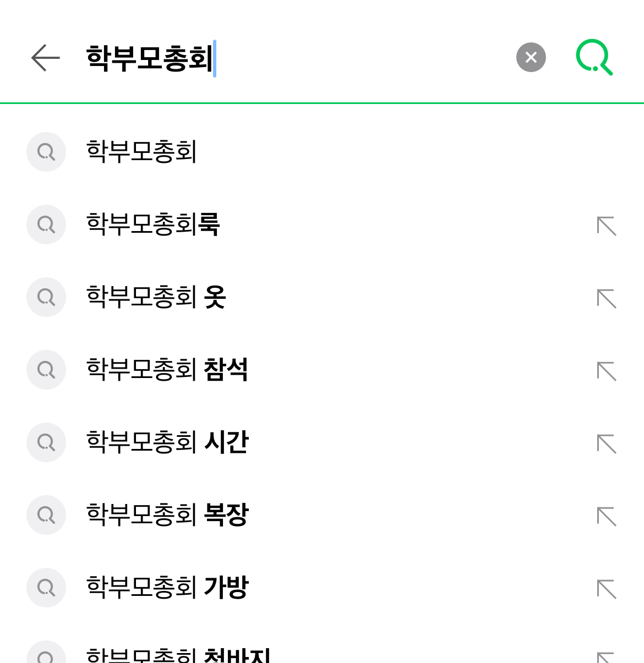Select suggestion 학부모총회룩
This screenshot has height=663, width=644.
pos(322,224)
